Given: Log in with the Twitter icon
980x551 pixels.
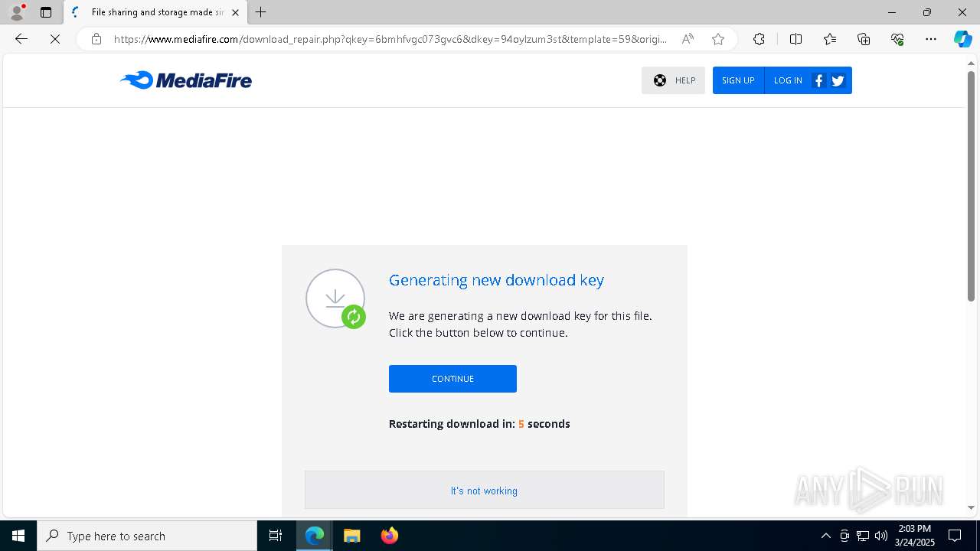Looking at the screenshot, I should tap(838, 80).
